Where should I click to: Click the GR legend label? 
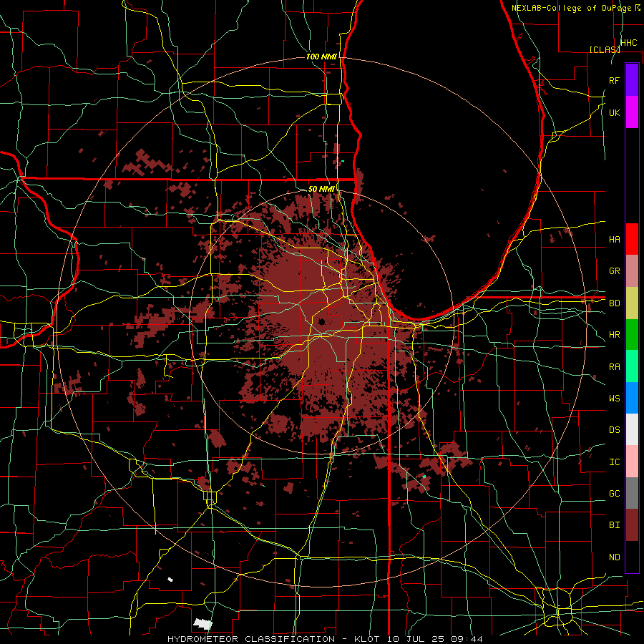tap(614, 271)
